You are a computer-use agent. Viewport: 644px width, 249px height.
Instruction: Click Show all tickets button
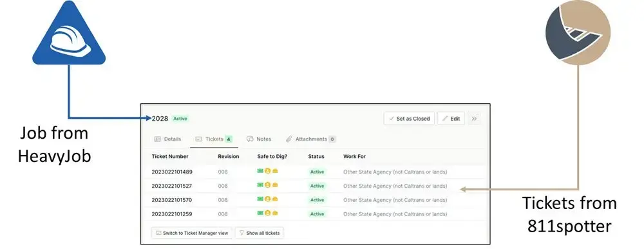pos(259,233)
